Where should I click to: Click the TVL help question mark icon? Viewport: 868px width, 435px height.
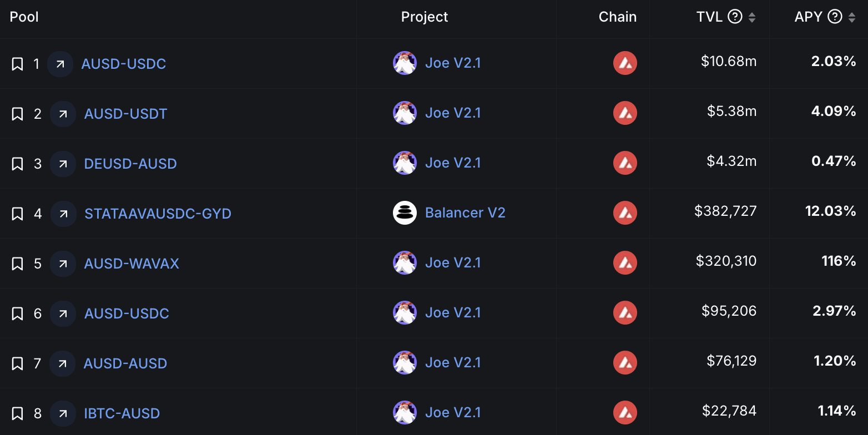point(735,17)
